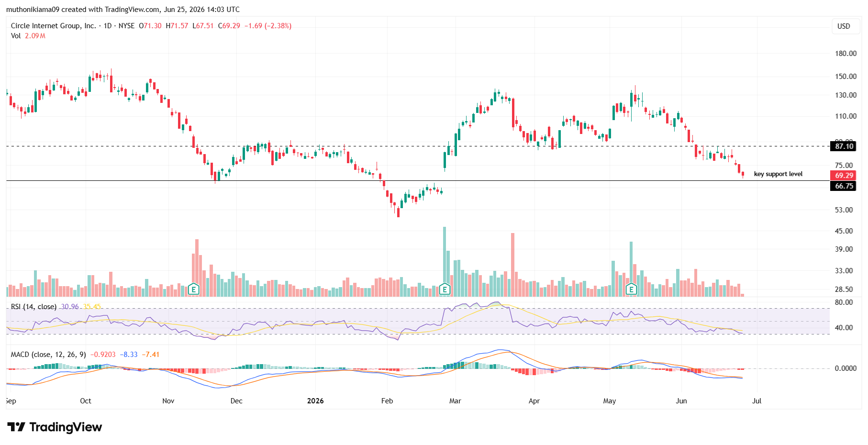The image size is (868, 445).
Task: Click the 45.00 price axis label
Action: pos(844,231)
